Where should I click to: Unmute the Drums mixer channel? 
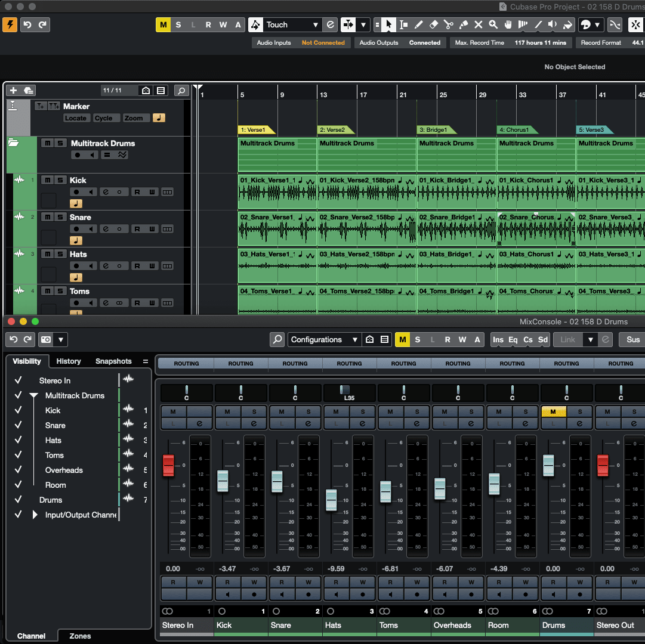tap(553, 411)
